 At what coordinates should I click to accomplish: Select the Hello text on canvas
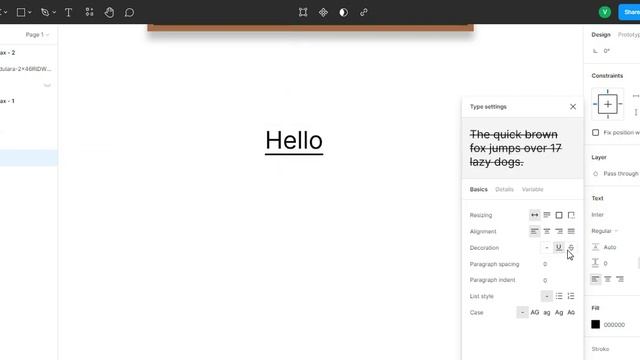click(294, 141)
